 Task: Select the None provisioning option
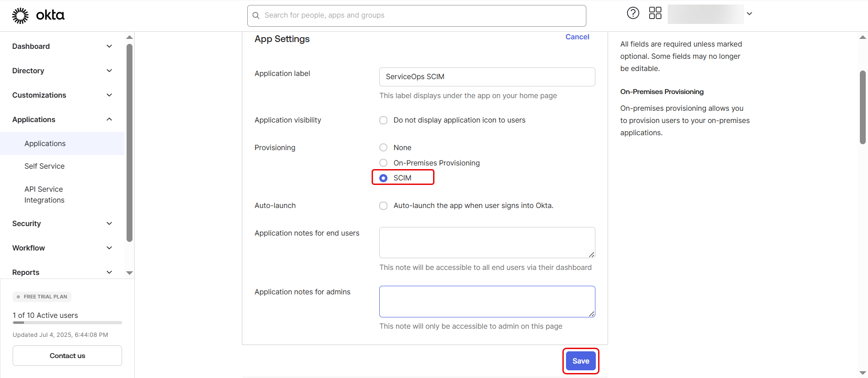383,147
